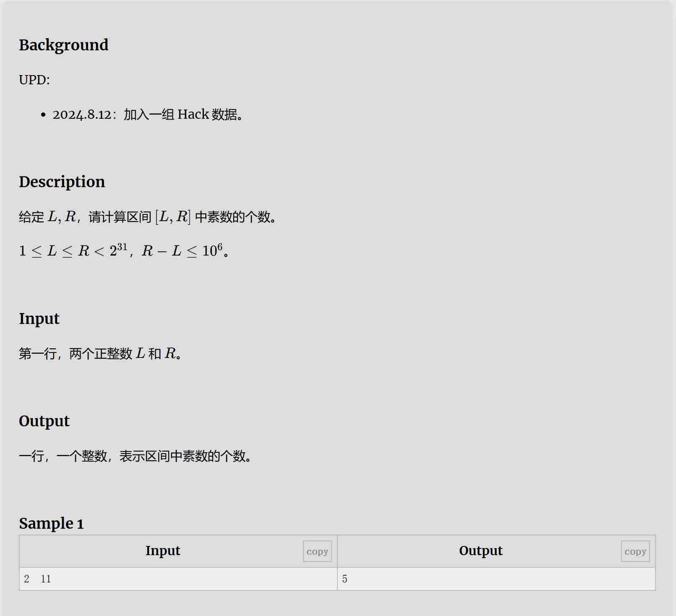Viewport: 676px width, 616px height.
Task: Click the input format line 第一行
Action: (x=100, y=354)
